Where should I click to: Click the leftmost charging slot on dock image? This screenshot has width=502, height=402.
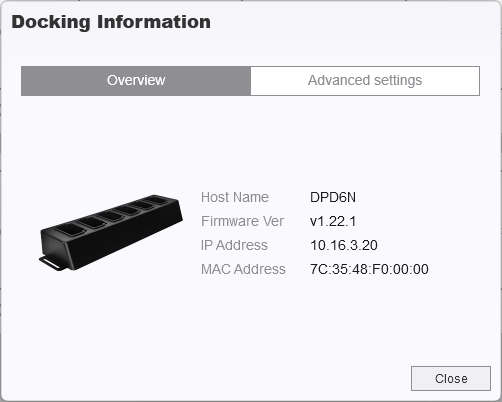pyautogui.click(x=69, y=229)
